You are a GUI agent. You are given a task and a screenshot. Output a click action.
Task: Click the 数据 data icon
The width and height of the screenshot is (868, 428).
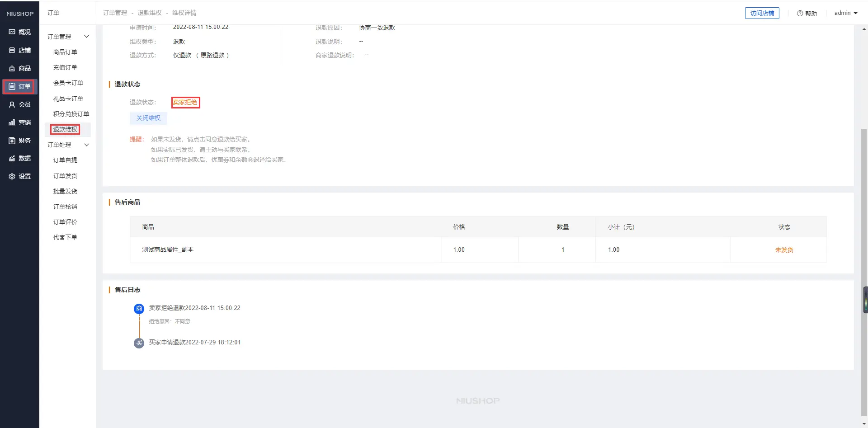12,158
